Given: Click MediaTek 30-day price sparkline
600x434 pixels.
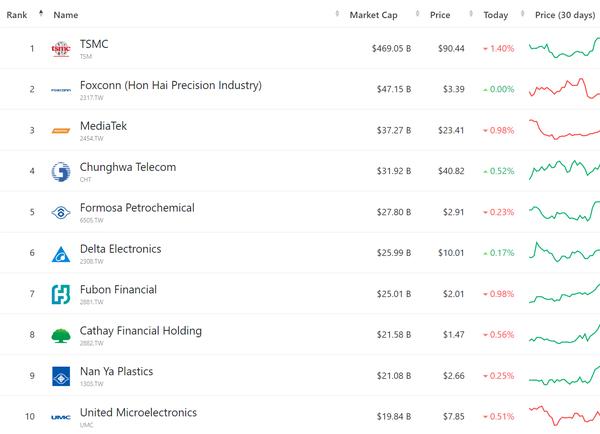Looking at the screenshot, I should 564,129.
